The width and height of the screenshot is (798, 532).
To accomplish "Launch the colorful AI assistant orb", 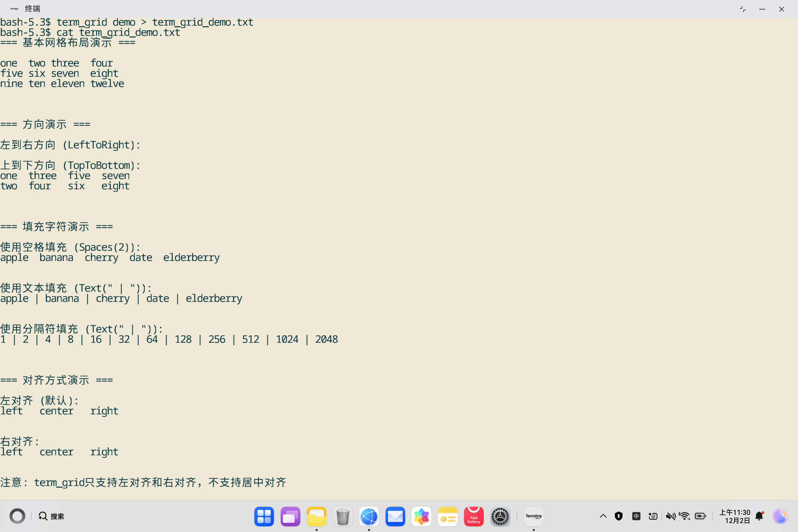I will 780,516.
